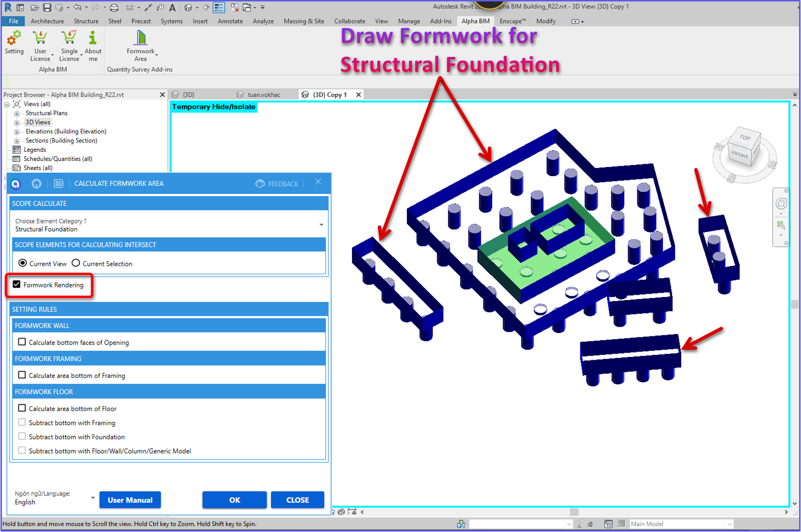This screenshot has width=801, height=532.
Task: Click the Revit application logo
Action: 8,7
